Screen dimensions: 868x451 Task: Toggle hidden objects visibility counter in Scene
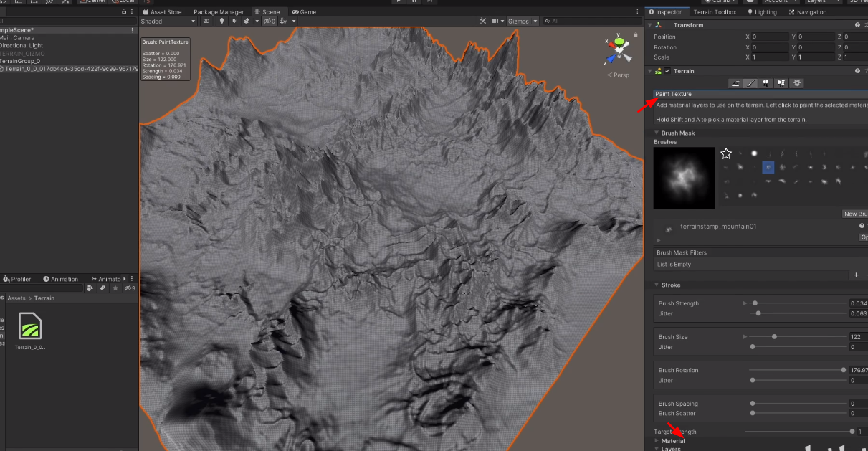pos(269,22)
